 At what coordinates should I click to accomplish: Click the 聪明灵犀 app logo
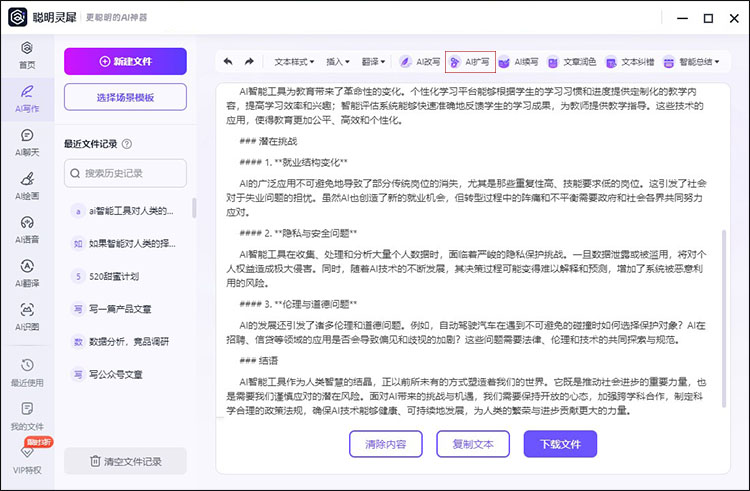click(x=18, y=17)
